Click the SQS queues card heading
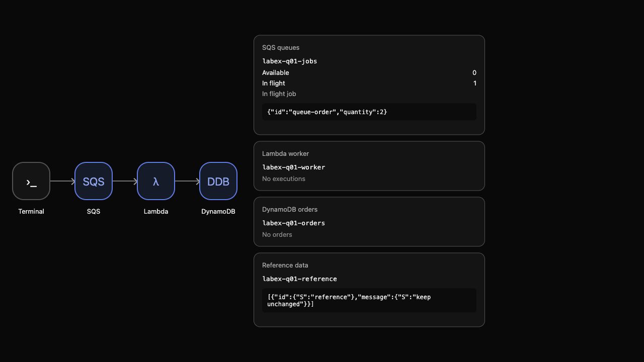This screenshot has height=362, width=644. tap(281, 48)
